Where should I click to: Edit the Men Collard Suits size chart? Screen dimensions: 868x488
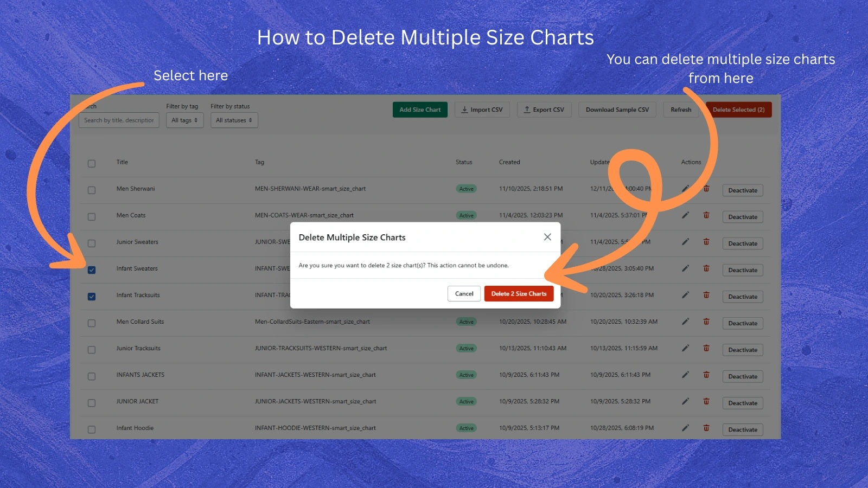click(685, 321)
